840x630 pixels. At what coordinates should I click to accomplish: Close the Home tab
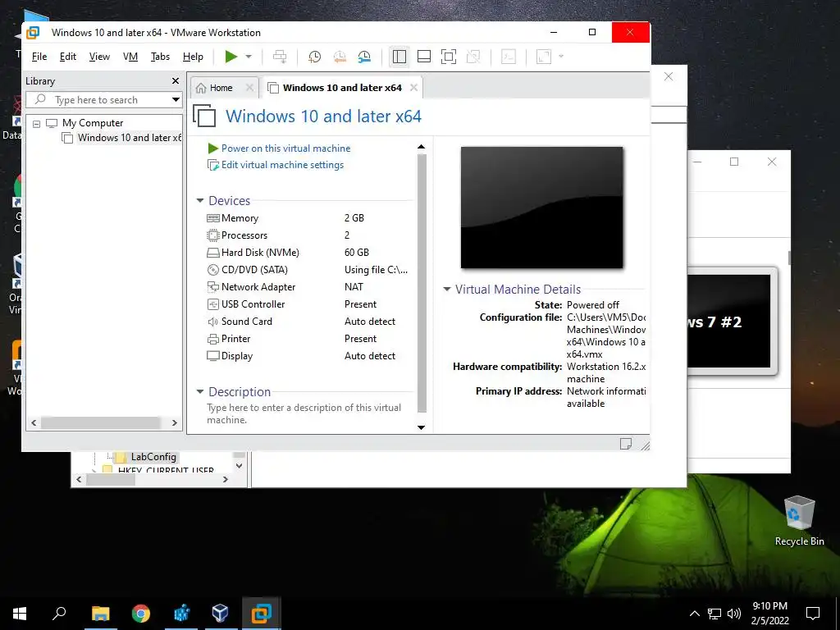coord(249,87)
